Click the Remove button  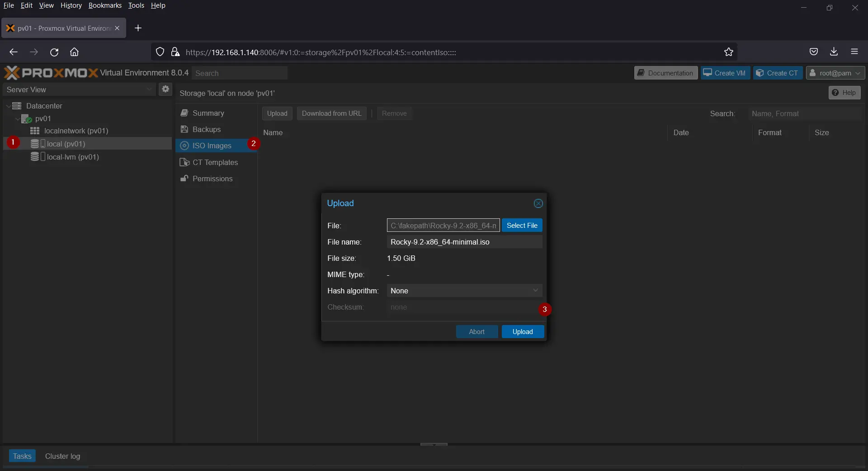pos(394,113)
